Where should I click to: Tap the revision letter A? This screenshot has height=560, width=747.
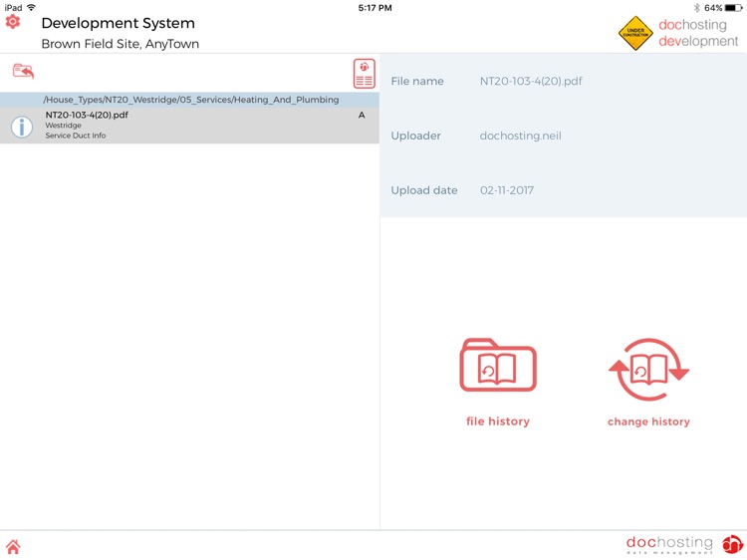click(x=362, y=115)
